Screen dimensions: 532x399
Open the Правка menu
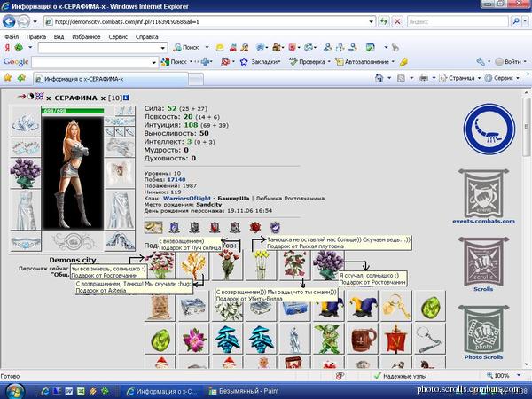coord(36,36)
